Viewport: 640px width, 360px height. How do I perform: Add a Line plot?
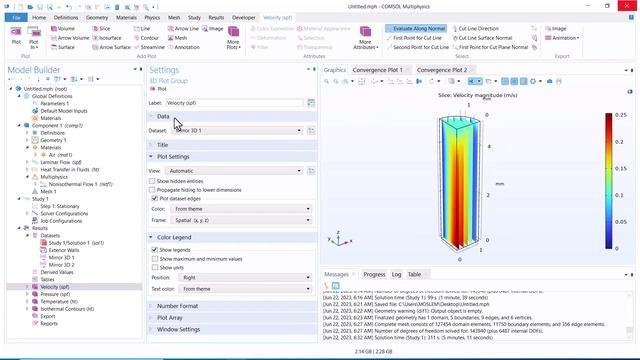pos(142,29)
